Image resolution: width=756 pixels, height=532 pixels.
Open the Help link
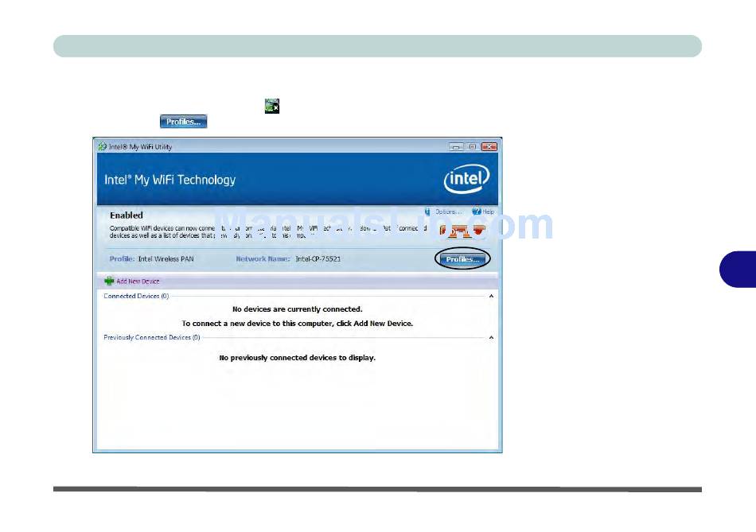pyautogui.click(x=483, y=212)
